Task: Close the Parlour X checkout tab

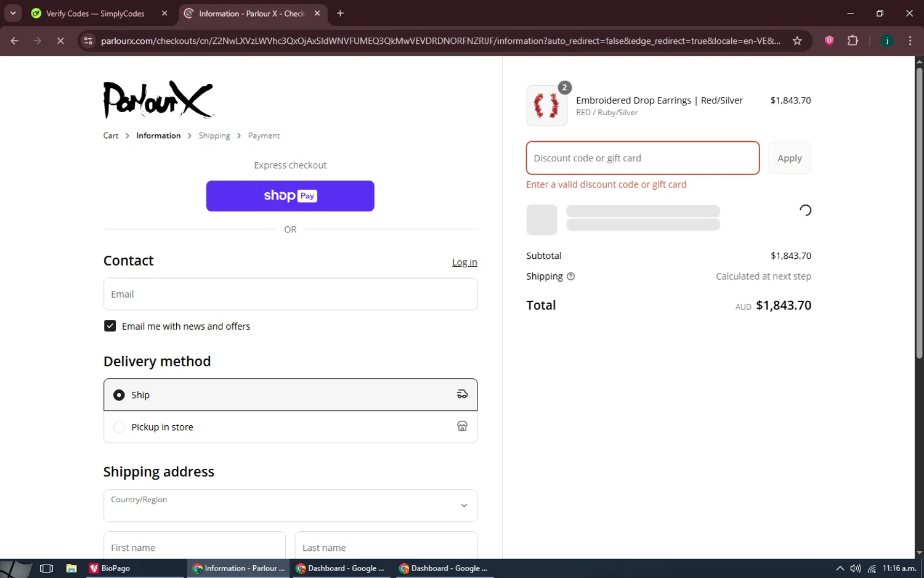Action: pos(317,14)
